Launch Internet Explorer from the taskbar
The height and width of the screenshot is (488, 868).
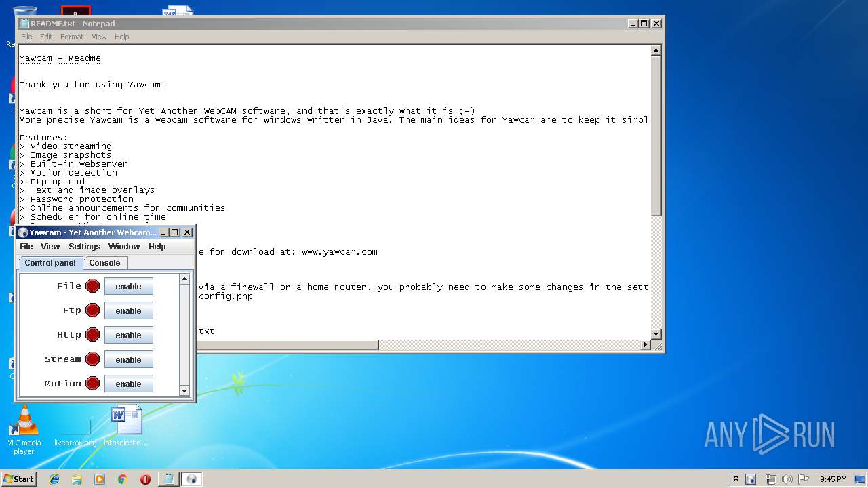click(x=54, y=479)
